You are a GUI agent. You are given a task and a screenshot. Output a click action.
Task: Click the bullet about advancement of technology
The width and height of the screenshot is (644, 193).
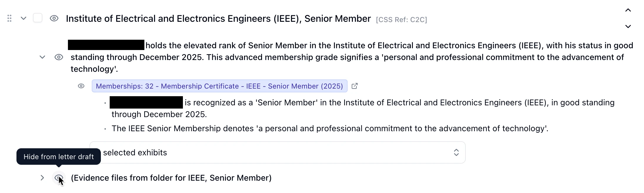pyautogui.click(x=330, y=129)
